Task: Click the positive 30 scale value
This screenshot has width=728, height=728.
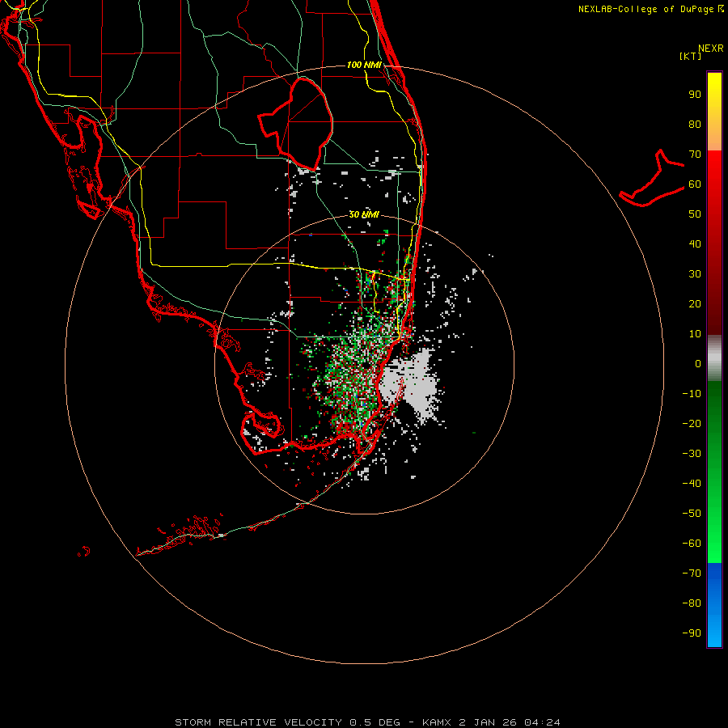Action: click(695, 274)
